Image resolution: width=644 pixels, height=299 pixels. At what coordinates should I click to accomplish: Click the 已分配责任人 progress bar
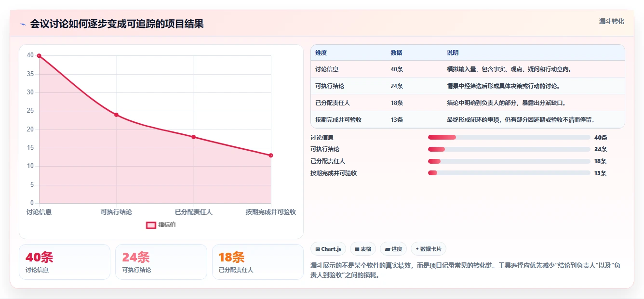tap(509, 161)
